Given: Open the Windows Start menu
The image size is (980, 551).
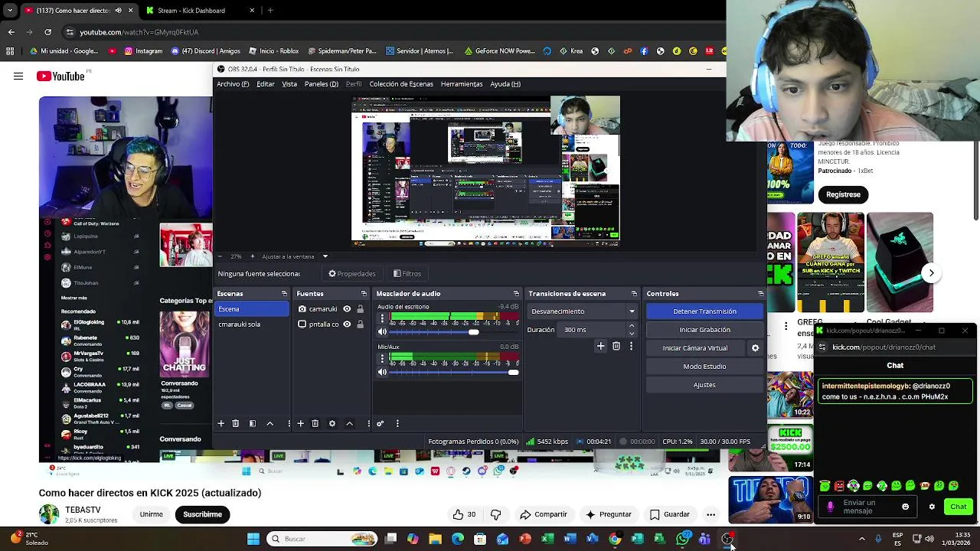Looking at the screenshot, I should [x=253, y=539].
